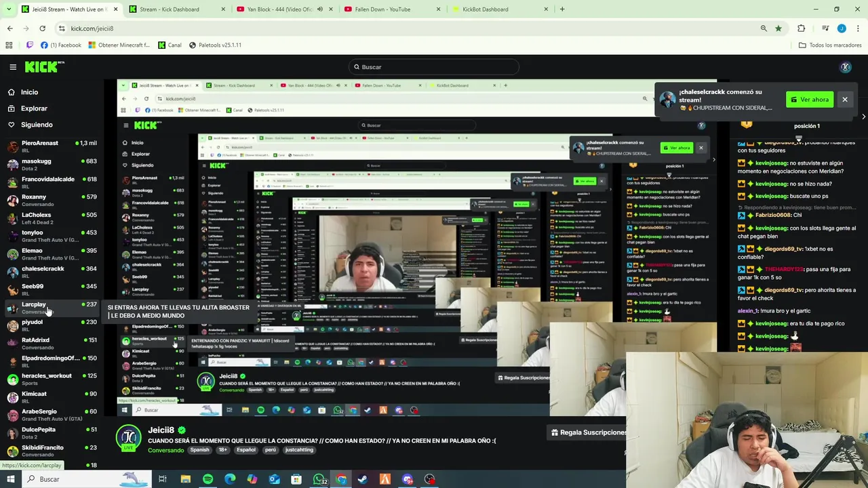The width and height of the screenshot is (868, 488).
Task: Select DulcePepita channel in sidebar
Action: [52, 433]
